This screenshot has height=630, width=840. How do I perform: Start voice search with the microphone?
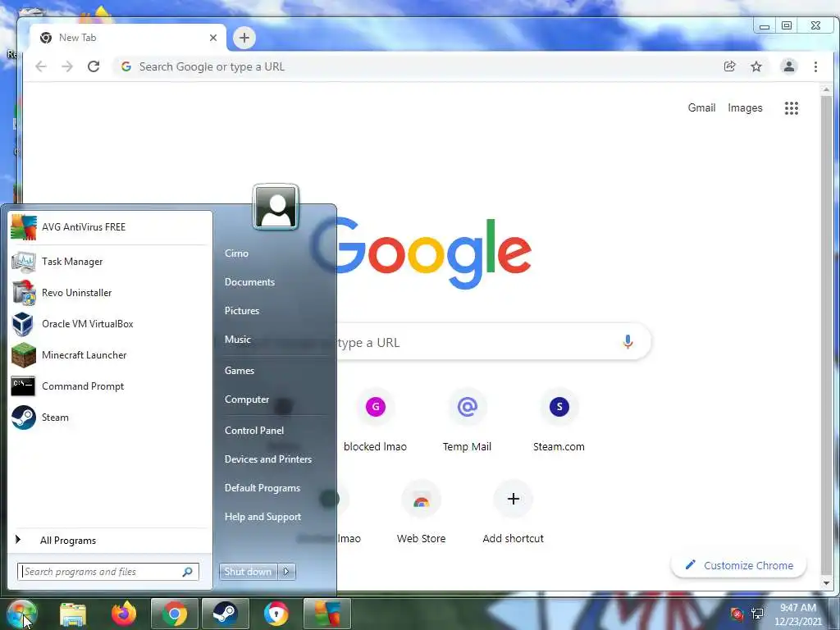[628, 342]
